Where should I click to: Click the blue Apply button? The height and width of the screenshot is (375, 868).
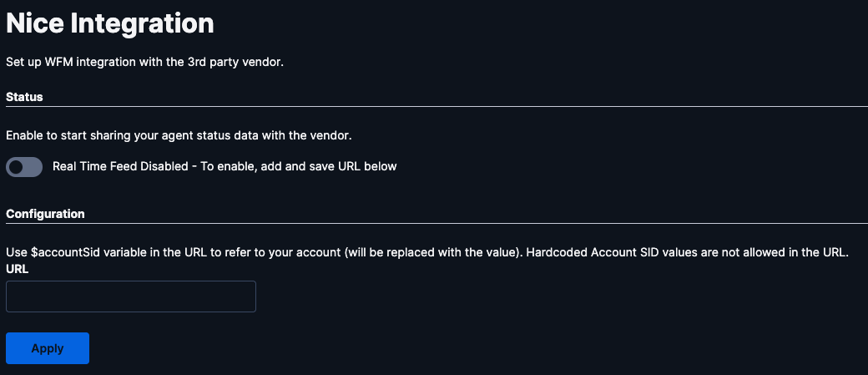[x=48, y=348]
